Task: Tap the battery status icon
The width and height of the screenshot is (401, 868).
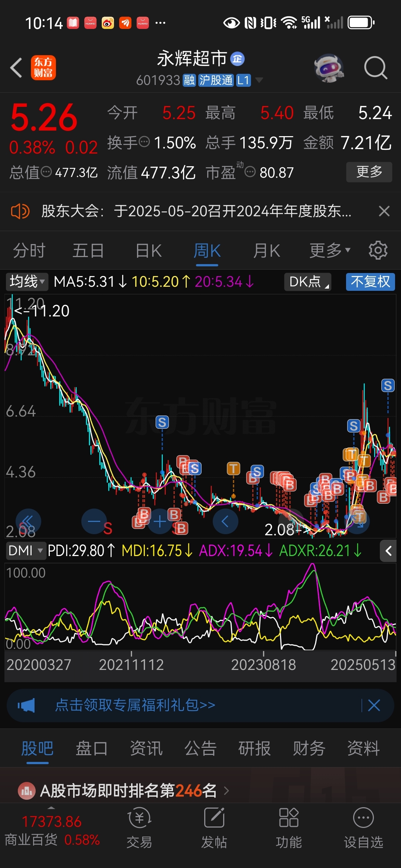Action: pyautogui.click(x=361, y=23)
